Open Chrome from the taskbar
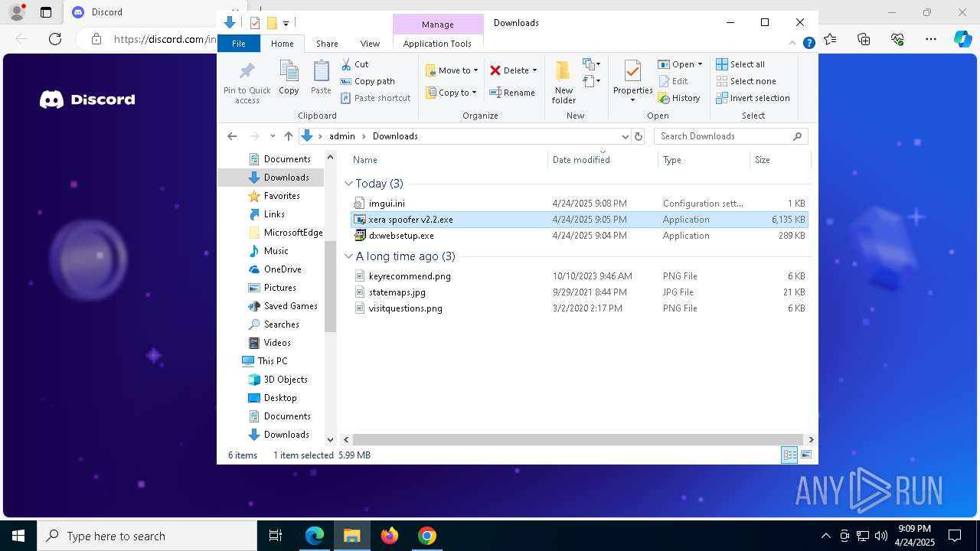Image resolution: width=980 pixels, height=551 pixels. [x=427, y=536]
